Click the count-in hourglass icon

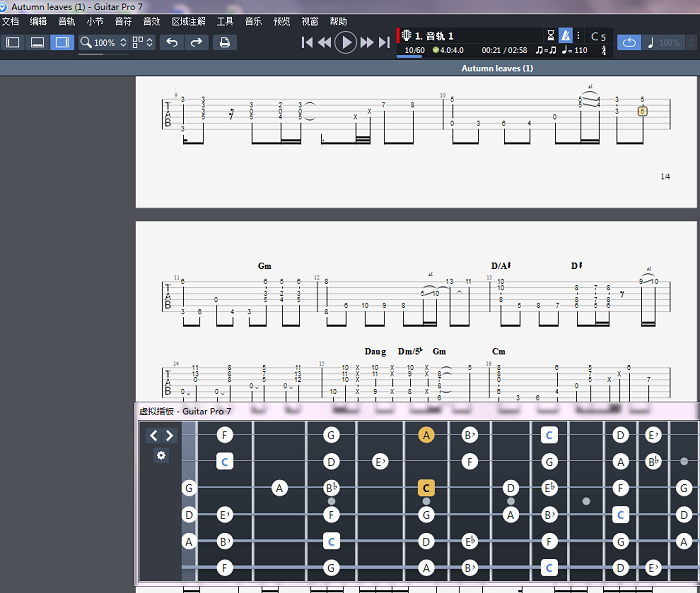click(x=549, y=36)
